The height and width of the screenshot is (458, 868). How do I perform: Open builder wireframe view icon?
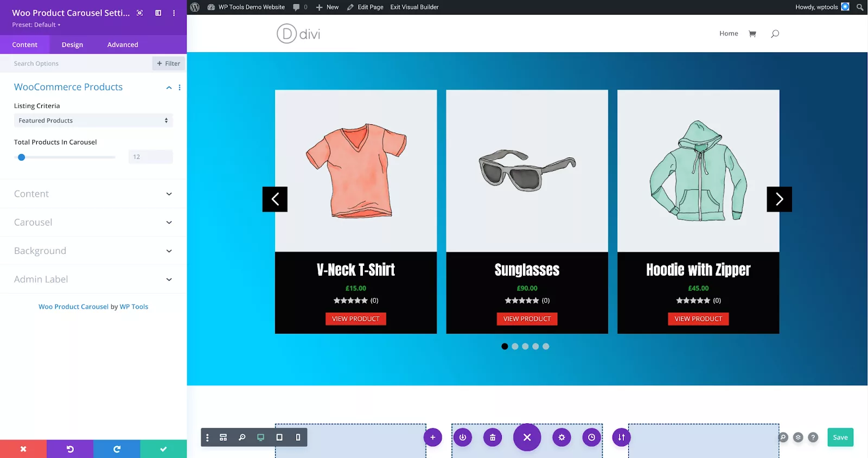click(x=223, y=437)
